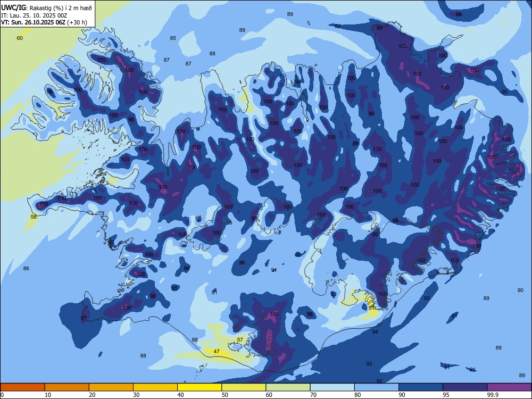Click the legend tick label '10'
This screenshot has height=399, width=532.
click(48, 395)
